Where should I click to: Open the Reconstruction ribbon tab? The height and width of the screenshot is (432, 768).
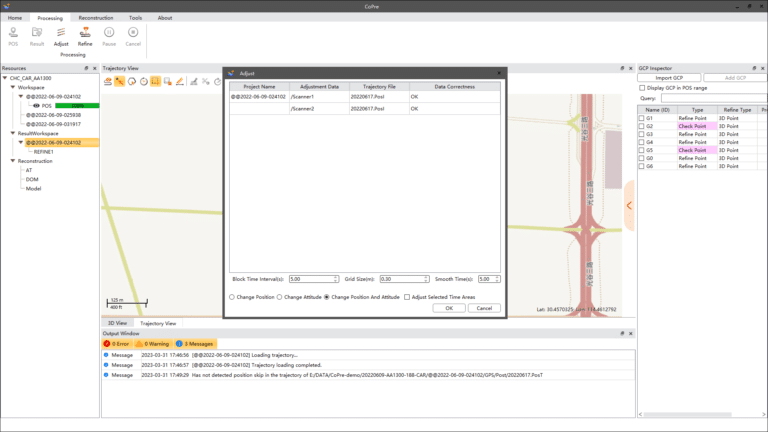click(x=95, y=18)
